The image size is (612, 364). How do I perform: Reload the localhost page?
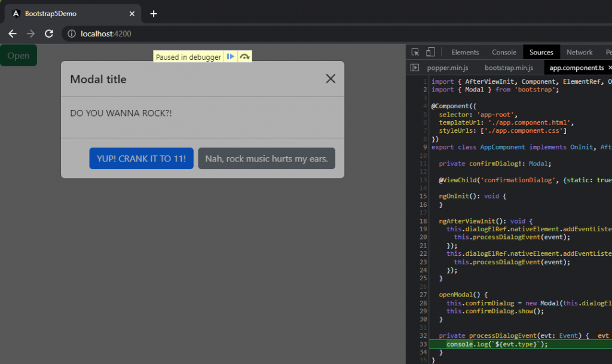click(x=49, y=34)
